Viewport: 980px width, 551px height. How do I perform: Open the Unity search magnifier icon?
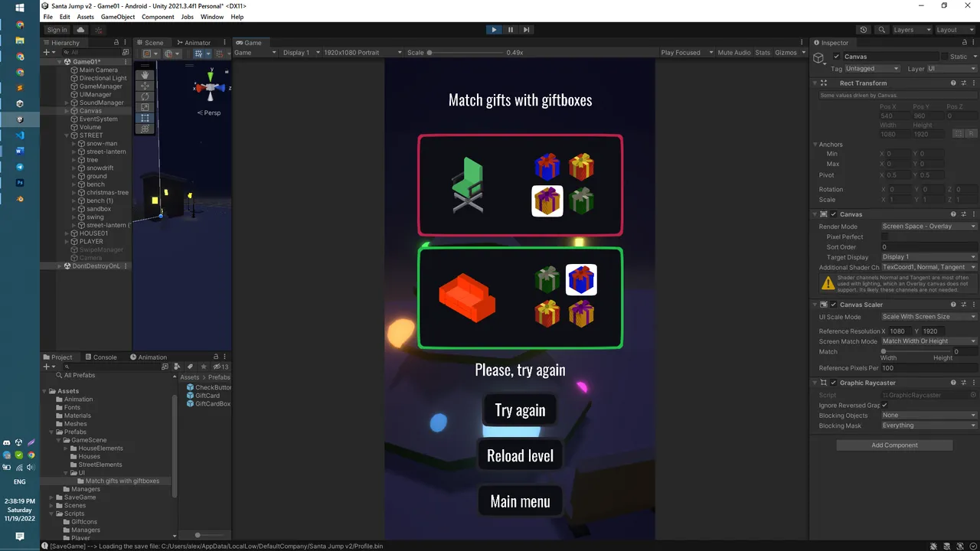882,30
